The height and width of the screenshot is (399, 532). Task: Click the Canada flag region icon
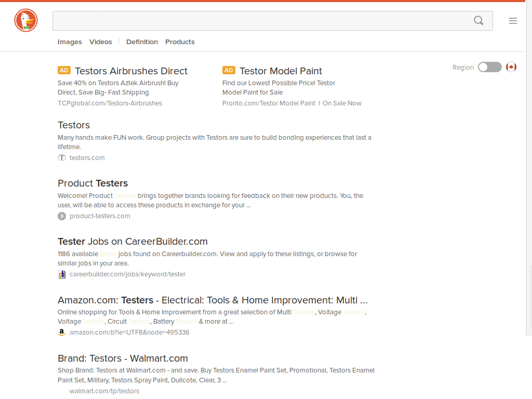[511, 67]
